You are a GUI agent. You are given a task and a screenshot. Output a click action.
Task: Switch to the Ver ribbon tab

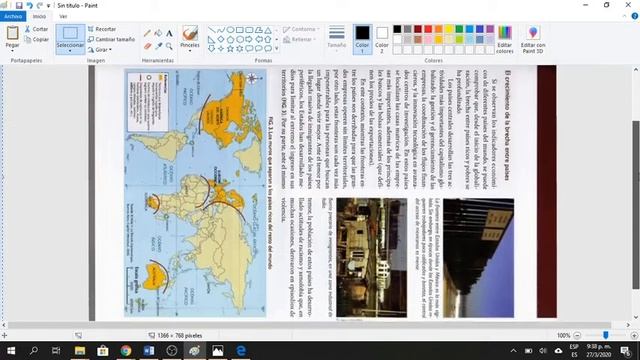pyautogui.click(x=63, y=16)
